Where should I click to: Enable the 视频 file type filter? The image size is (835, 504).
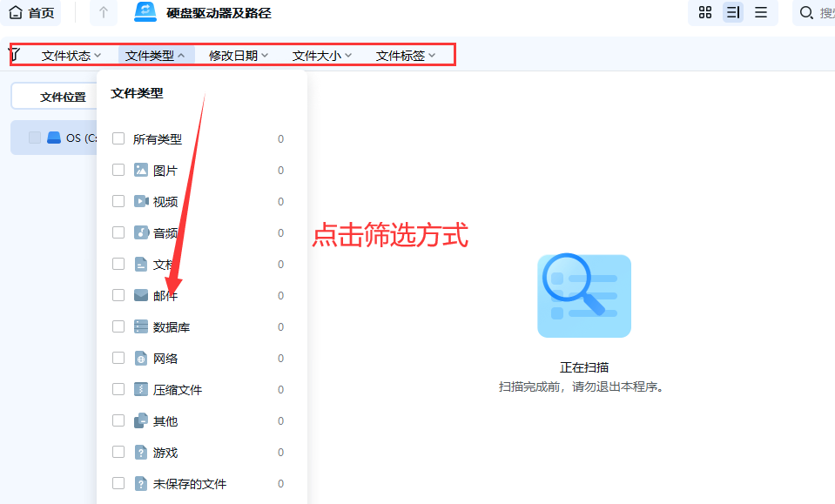[x=118, y=201]
